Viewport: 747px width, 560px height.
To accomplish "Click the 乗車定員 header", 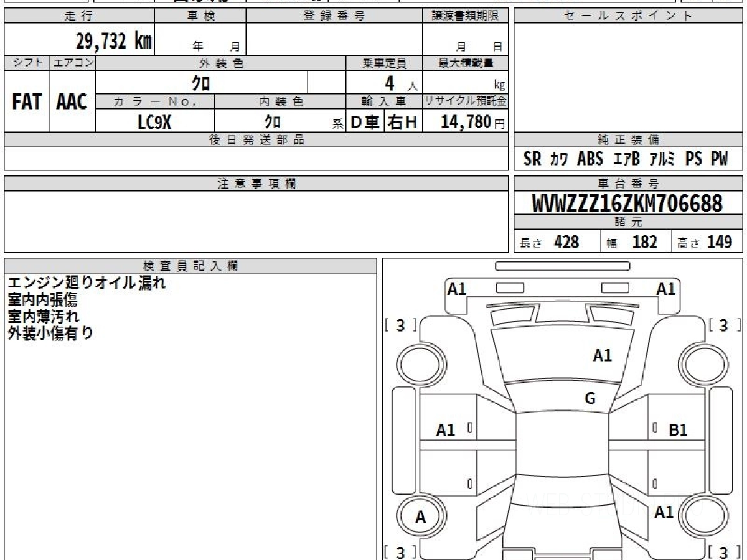I will (384, 63).
